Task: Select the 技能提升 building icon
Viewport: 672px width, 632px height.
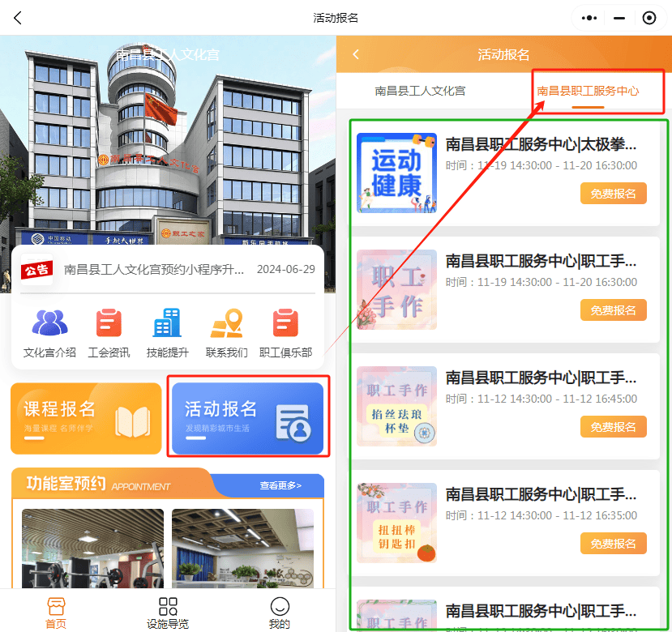Action: pos(168,333)
